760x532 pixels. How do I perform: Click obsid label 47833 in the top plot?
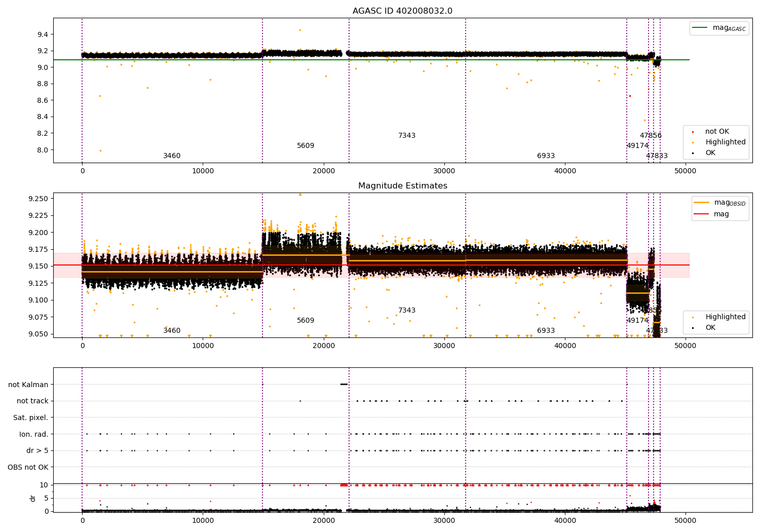click(657, 156)
